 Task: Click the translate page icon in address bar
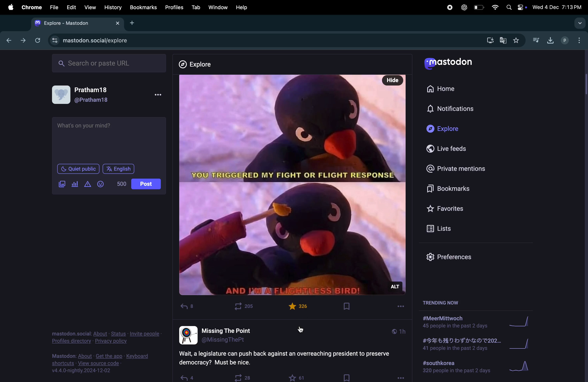pos(503,40)
